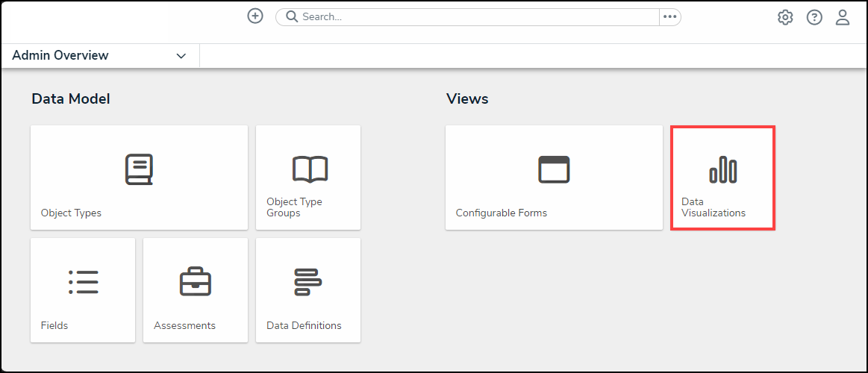Image resolution: width=868 pixels, height=373 pixels.
Task: Click the Data Definitions label
Action: 304,325
